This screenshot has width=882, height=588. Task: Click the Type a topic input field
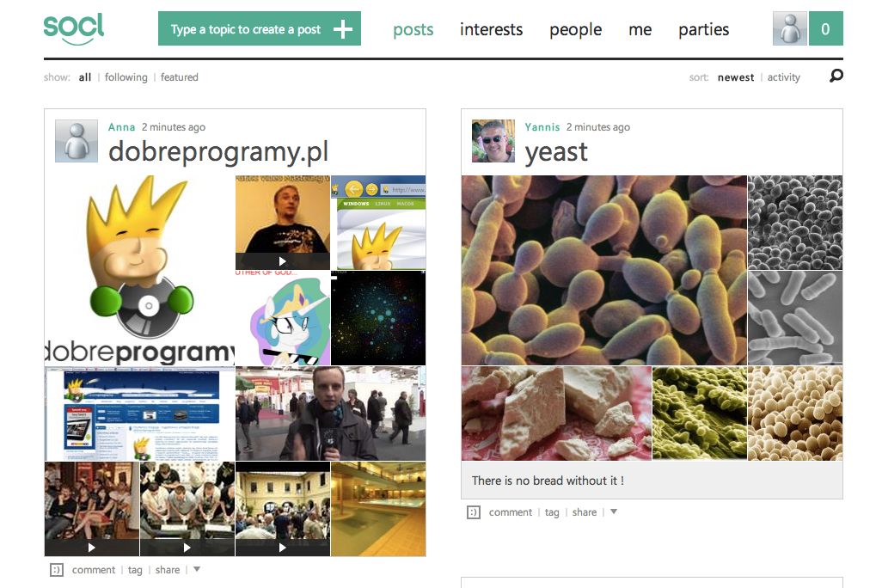(x=246, y=28)
